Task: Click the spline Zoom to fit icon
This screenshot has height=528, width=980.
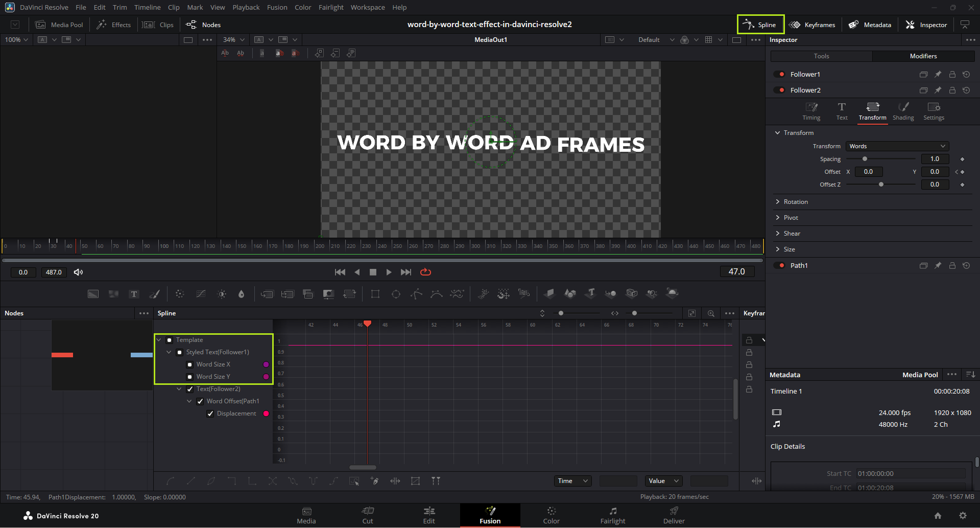Action: (x=691, y=313)
